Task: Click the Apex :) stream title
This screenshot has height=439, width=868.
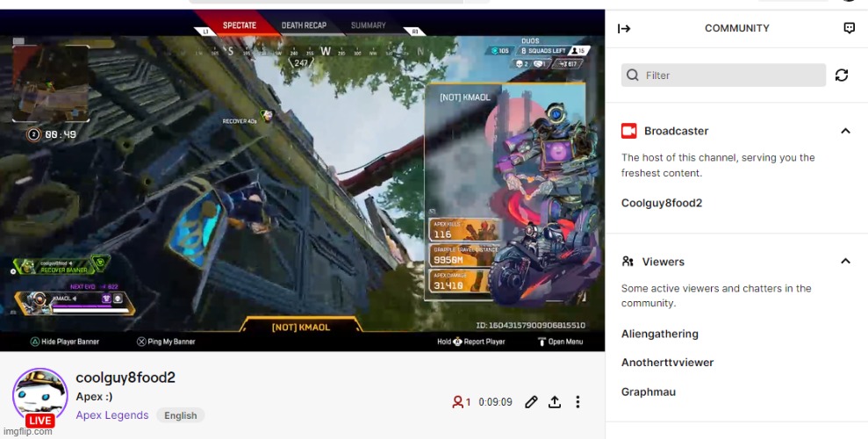Action: point(94,397)
